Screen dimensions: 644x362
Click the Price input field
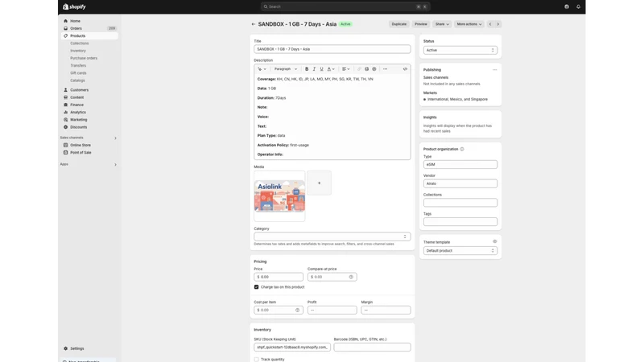click(x=279, y=277)
